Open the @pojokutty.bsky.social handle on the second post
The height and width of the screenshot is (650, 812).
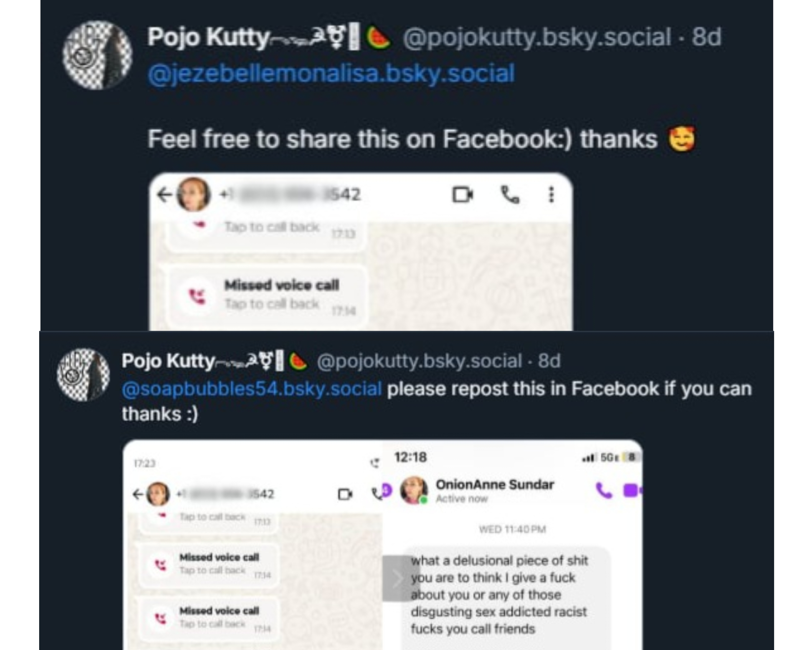pyautogui.click(x=420, y=361)
